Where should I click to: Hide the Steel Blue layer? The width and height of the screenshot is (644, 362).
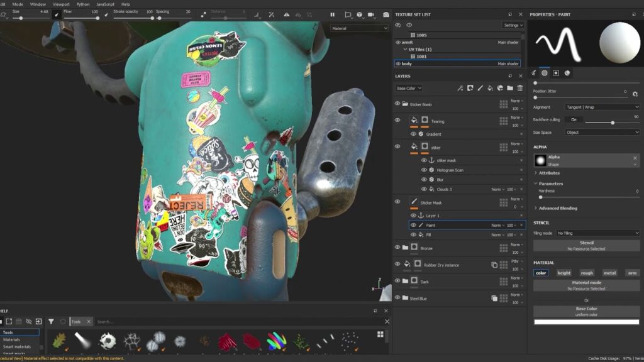coord(397,297)
